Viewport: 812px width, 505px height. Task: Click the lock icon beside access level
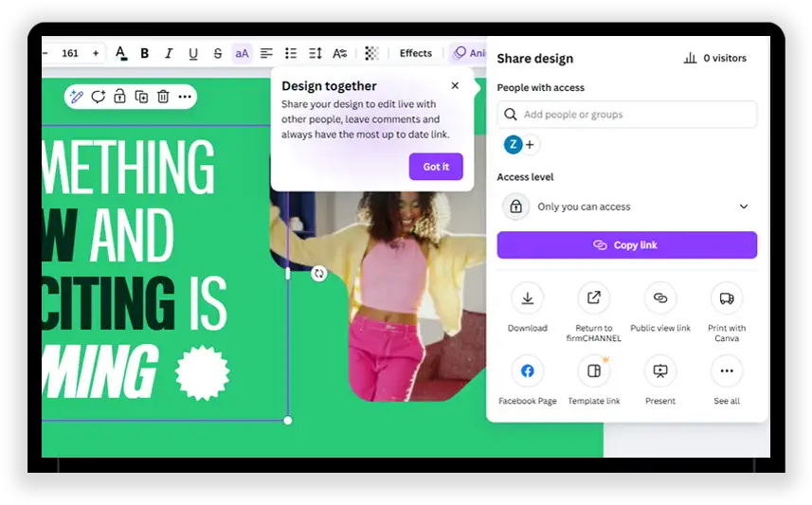pyautogui.click(x=515, y=207)
